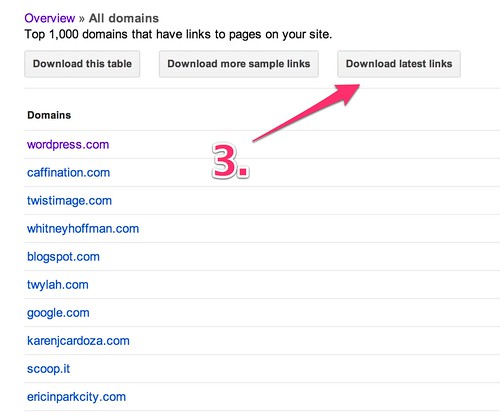Open the karenjcardoza.com domain link
This screenshot has width=500, height=413.
tap(78, 341)
